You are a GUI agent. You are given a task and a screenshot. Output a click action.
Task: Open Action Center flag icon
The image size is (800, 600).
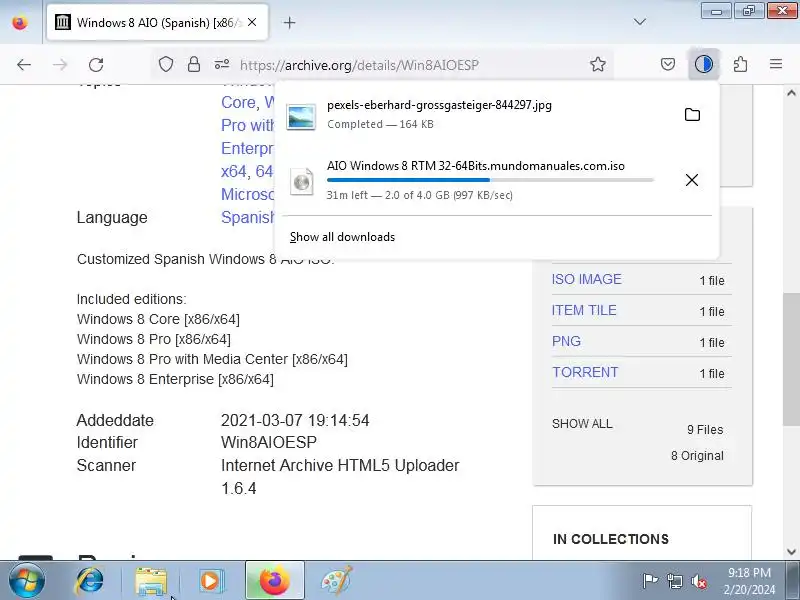coord(650,580)
